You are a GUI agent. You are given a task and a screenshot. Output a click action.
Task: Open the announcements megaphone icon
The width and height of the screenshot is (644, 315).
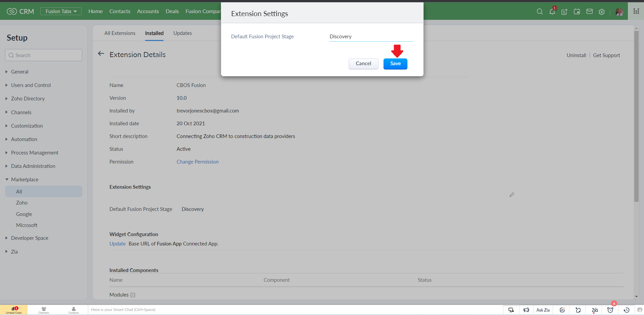point(526,310)
